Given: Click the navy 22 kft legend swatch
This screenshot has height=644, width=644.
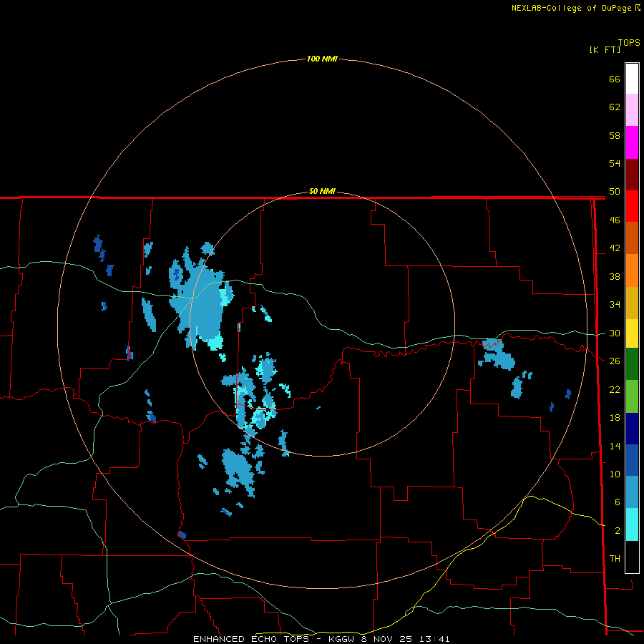Looking at the screenshot, I should 632,429.
